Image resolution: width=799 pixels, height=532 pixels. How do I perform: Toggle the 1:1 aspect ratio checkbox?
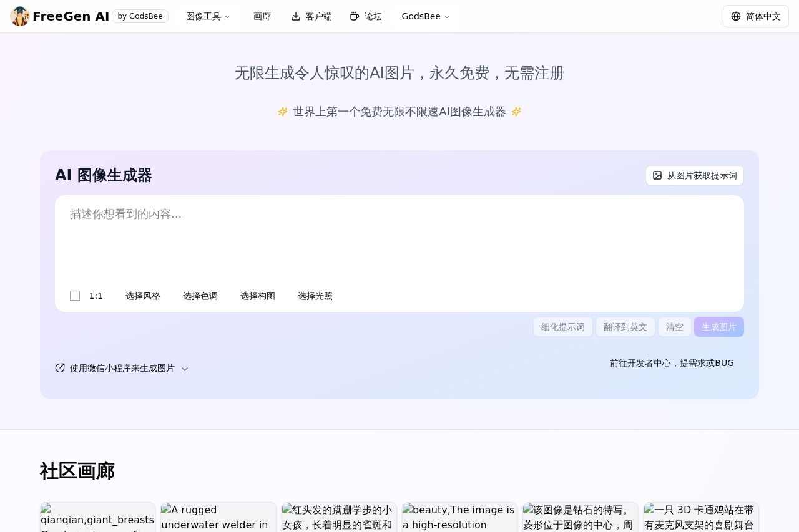click(x=75, y=296)
